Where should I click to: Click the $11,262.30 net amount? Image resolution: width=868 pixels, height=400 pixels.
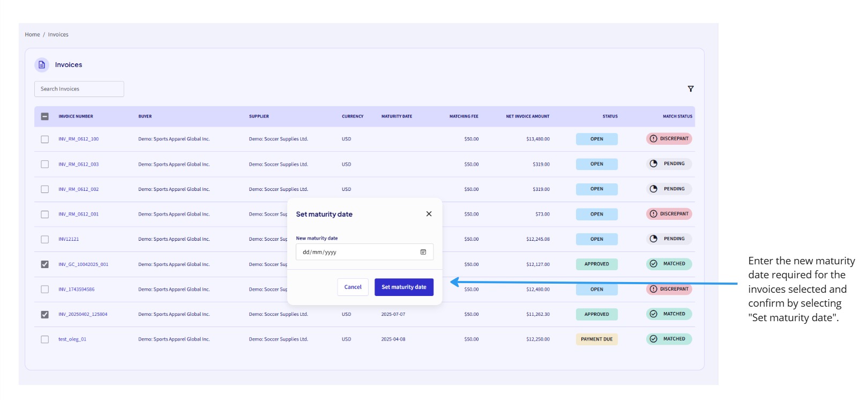tap(538, 314)
